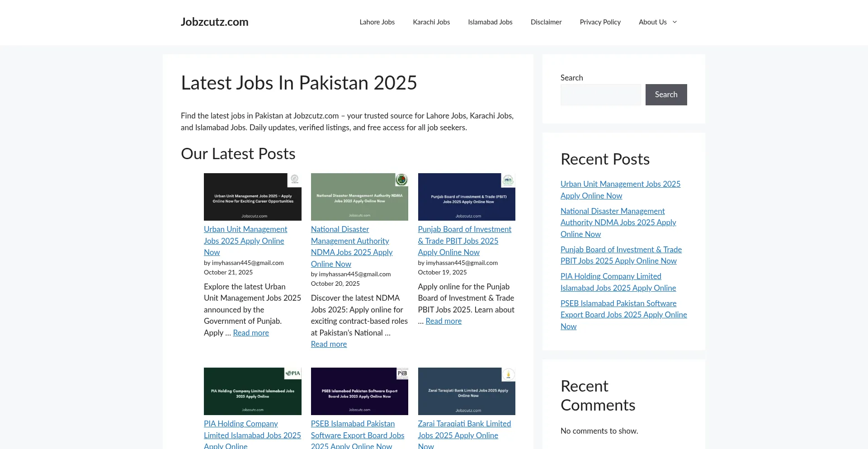Image resolution: width=868 pixels, height=449 pixels.
Task: Open the PIA Holding Company thumbnail image
Action: 252,391
